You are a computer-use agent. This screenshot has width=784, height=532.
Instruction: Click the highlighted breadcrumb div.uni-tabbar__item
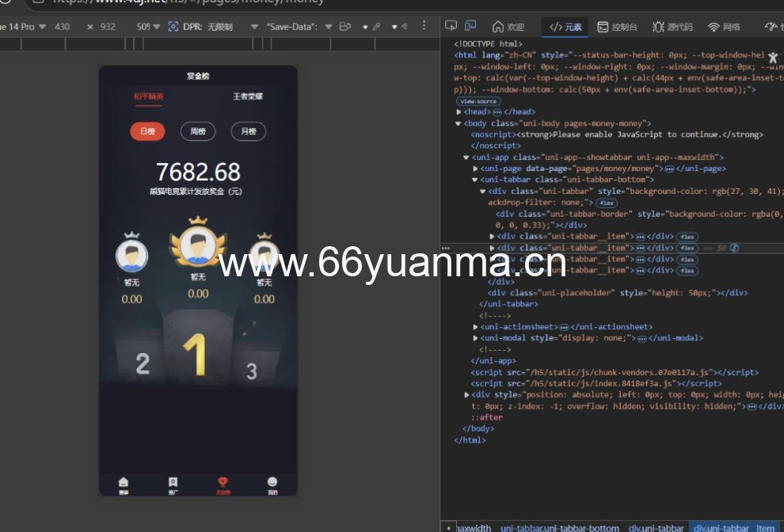(733, 528)
